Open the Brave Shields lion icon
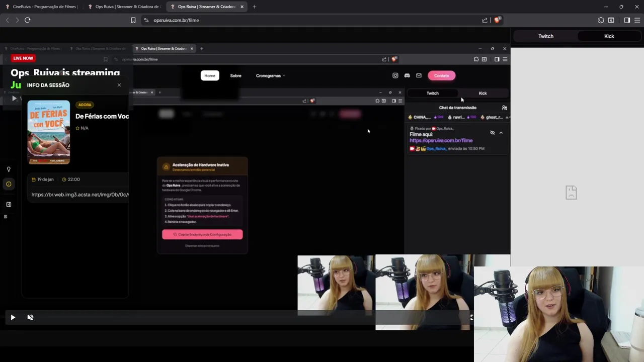This screenshot has height=362, width=644. pos(497,20)
